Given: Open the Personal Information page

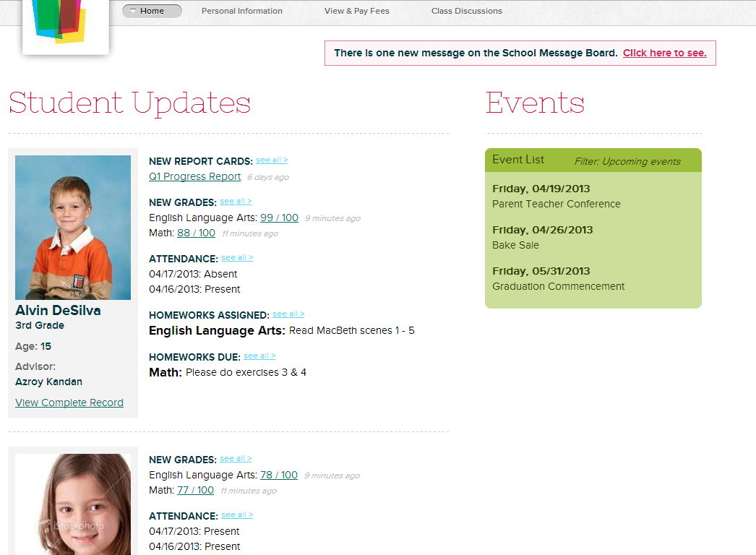Looking at the screenshot, I should coord(241,11).
